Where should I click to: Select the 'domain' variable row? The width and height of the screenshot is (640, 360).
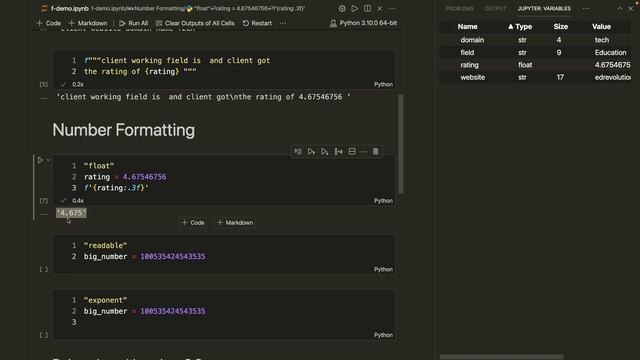pos(535,40)
